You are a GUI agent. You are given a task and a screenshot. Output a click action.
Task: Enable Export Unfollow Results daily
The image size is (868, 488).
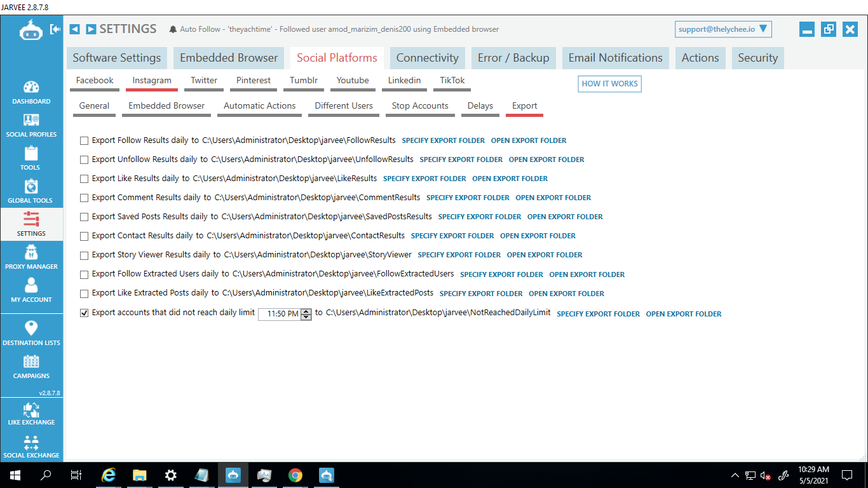(84, 159)
